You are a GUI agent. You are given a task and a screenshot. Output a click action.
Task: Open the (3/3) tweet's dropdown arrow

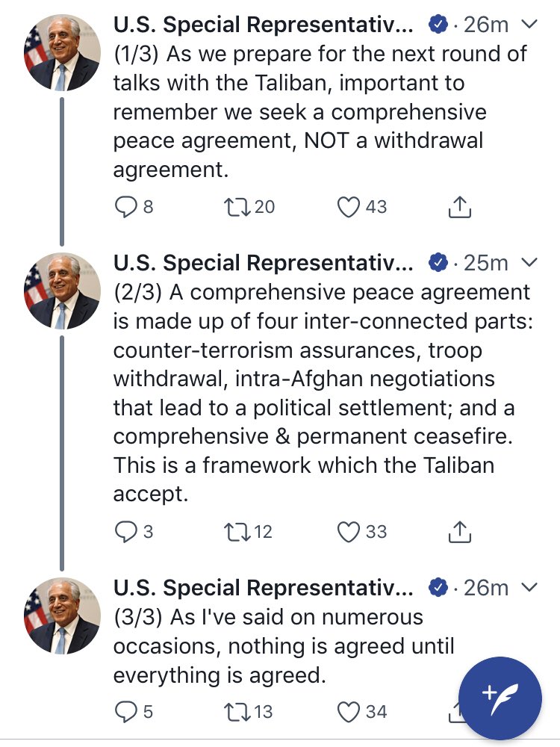(528, 588)
